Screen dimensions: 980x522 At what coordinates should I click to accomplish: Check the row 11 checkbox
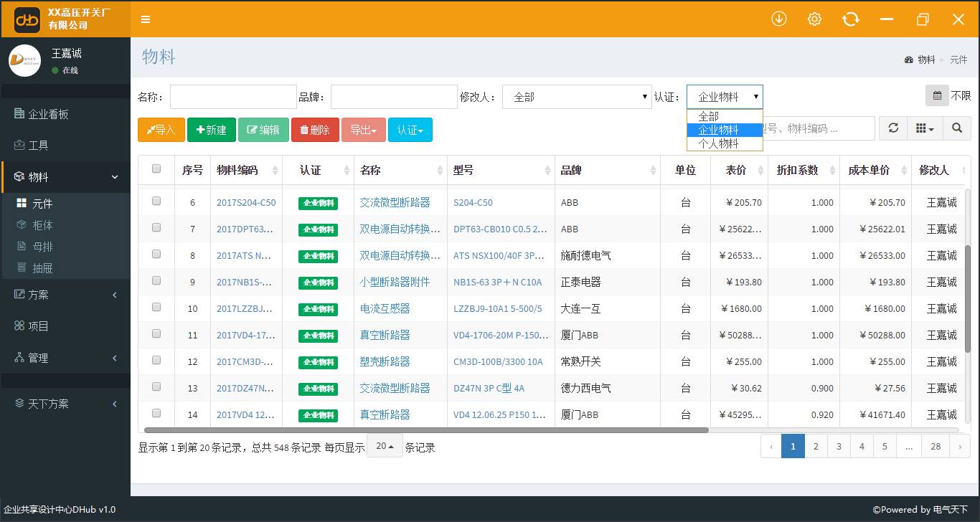(156, 334)
